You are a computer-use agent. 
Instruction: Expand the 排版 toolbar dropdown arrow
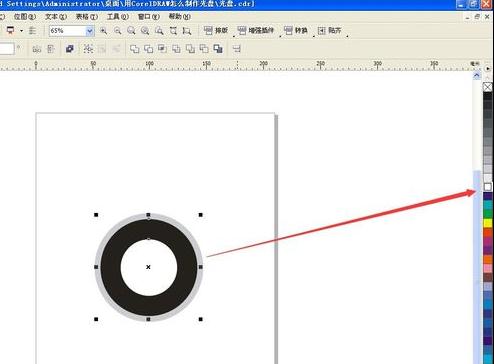(234, 36)
